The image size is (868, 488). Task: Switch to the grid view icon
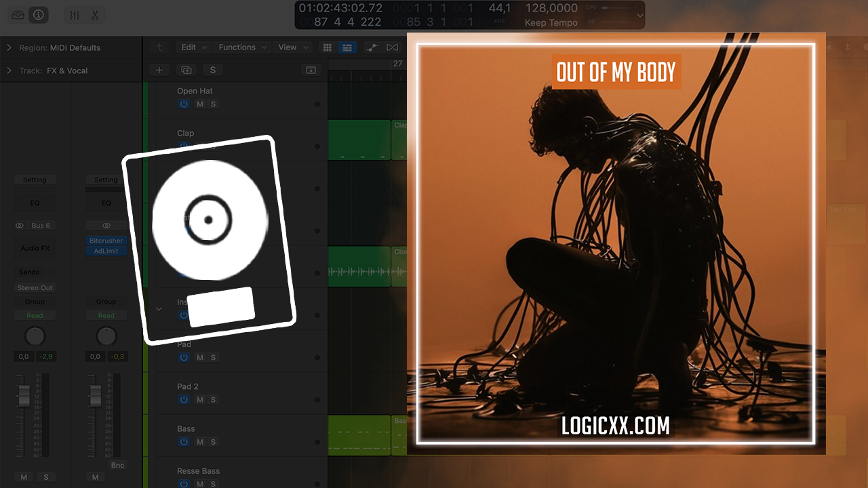(x=328, y=47)
